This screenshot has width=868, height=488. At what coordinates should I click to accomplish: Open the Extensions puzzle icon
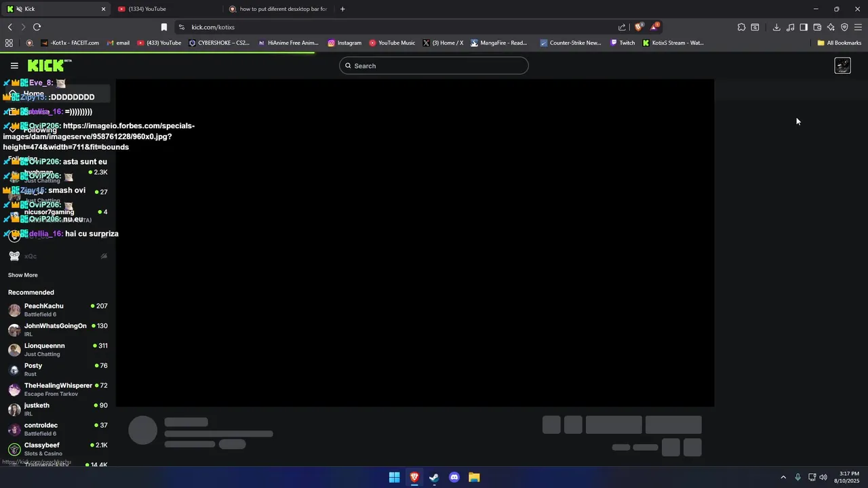[741, 27]
